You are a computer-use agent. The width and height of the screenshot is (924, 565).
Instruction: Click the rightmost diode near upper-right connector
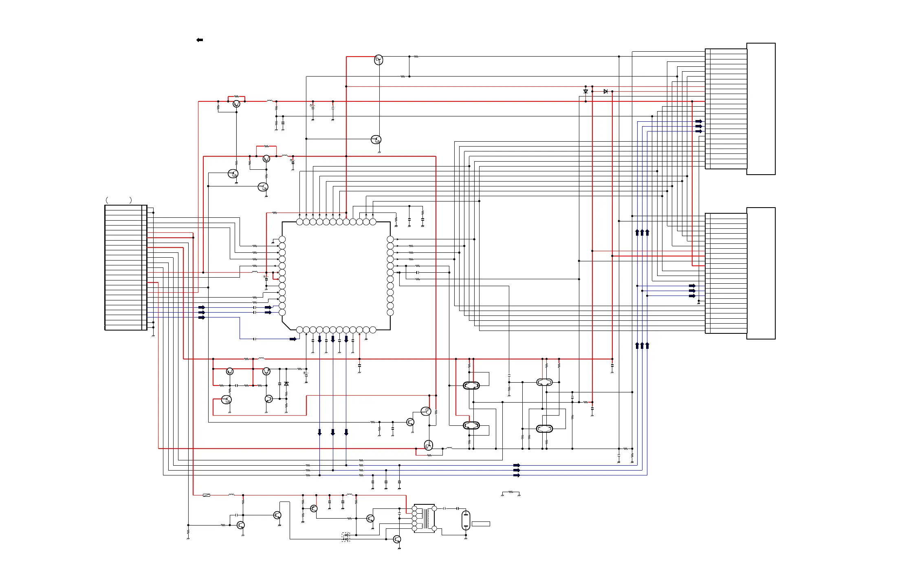pos(605,92)
